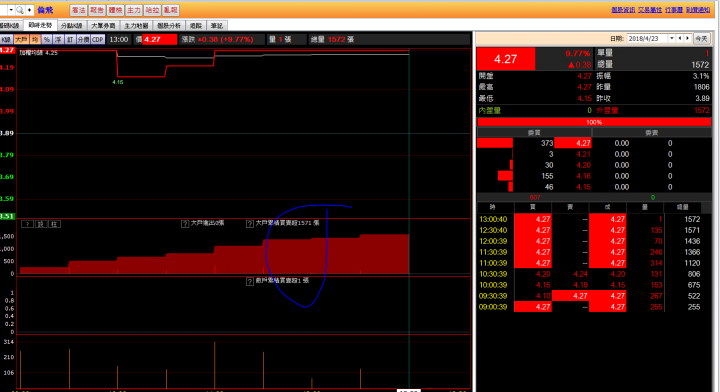The height and width of the screenshot is (392, 720).
Task: Select the 12:00:39 trade row
Action: click(x=594, y=241)
